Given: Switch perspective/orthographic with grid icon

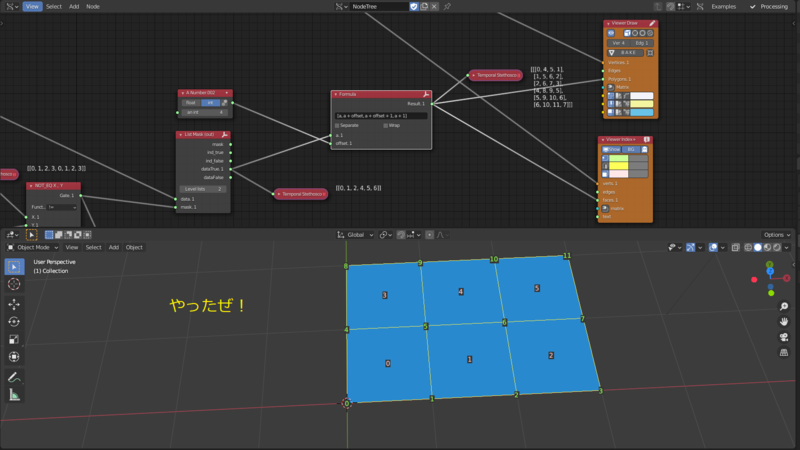Looking at the screenshot, I should [784, 353].
